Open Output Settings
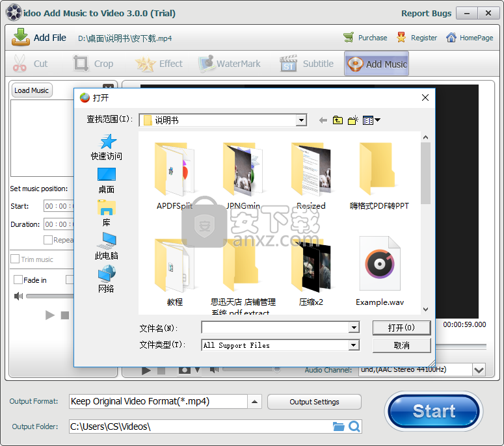 [x=314, y=402]
